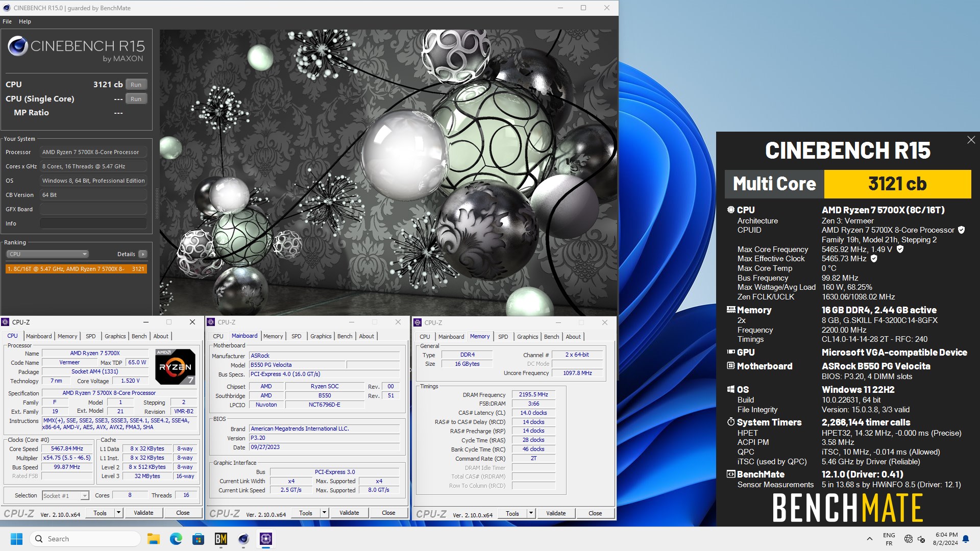Click Close in the Memory CPU-Z window

coord(595,513)
